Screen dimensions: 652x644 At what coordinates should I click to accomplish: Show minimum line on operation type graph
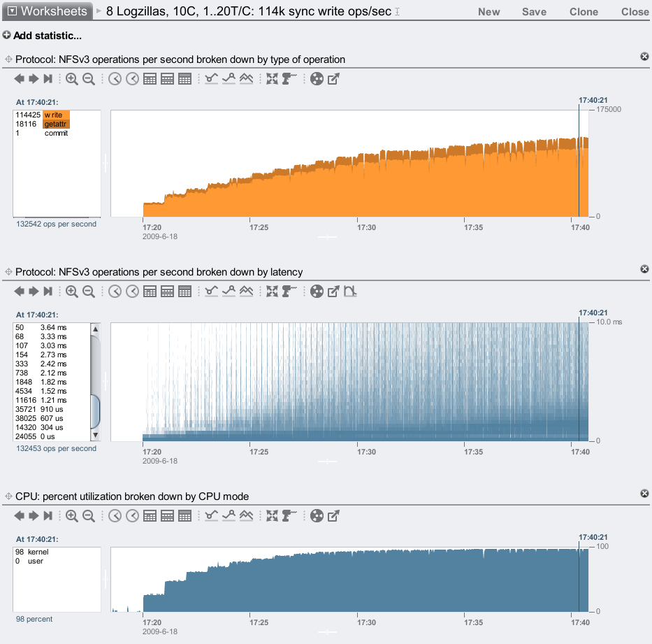click(211, 80)
